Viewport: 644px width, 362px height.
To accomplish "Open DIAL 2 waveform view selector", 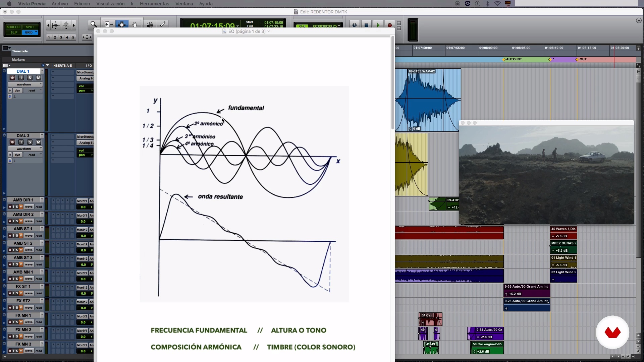I will tap(25, 149).
